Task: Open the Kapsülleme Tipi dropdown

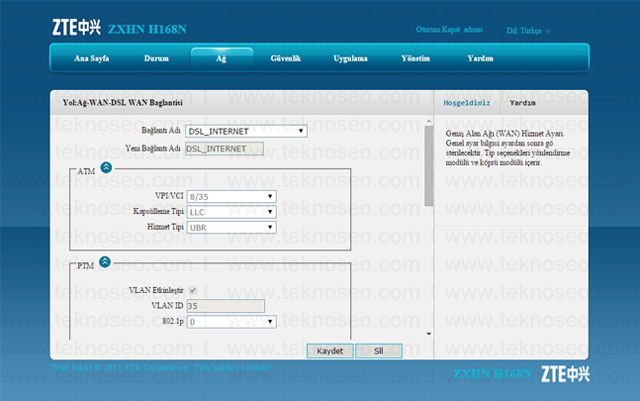Action: click(x=231, y=212)
